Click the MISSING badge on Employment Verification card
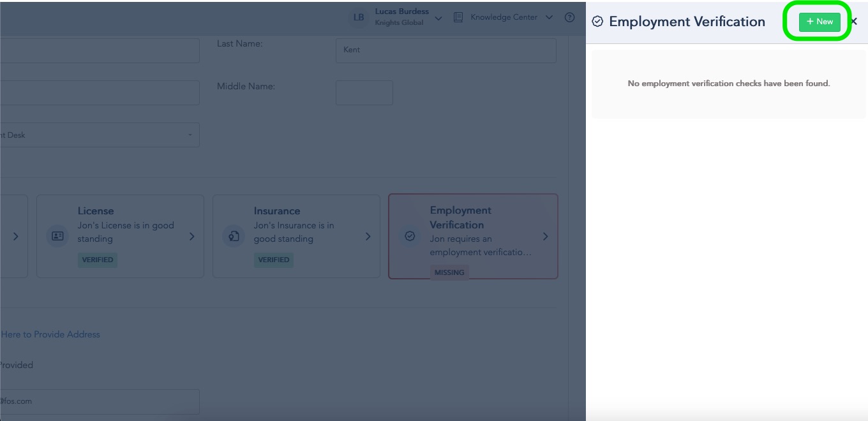This screenshot has height=421, width=868. [449, 272]
